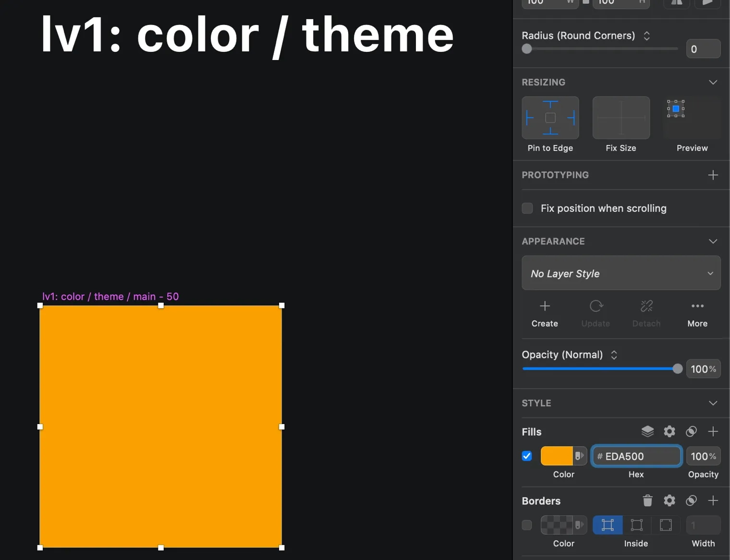730x560 pixels.
Task: Enable the border checkbox
Action: (526, 525)
